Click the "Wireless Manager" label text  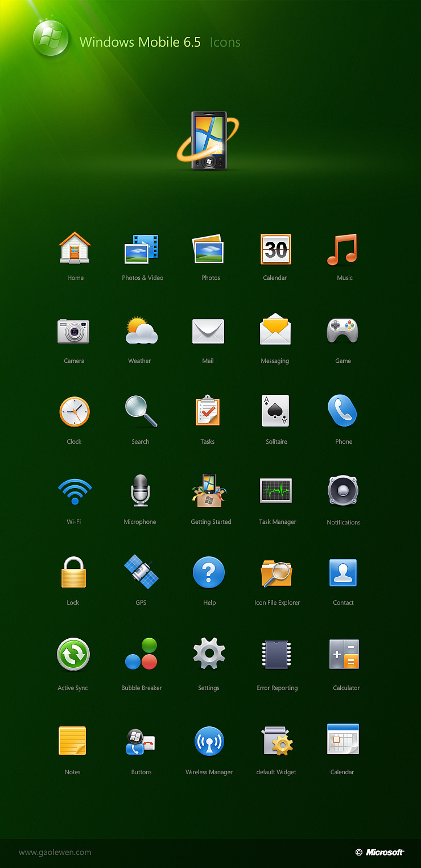click(209, 772)
